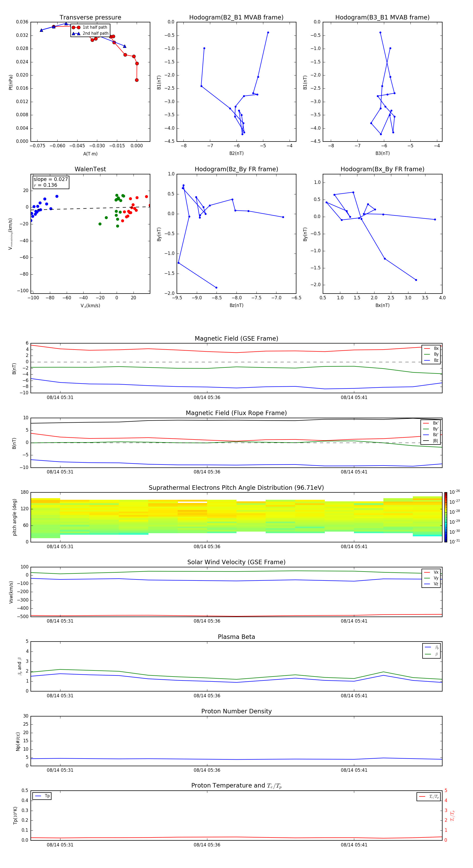473x868 pixels.
Task: Click '08/14 05:41' tick under Proton Temperature panel
Action: coord(354,845)
